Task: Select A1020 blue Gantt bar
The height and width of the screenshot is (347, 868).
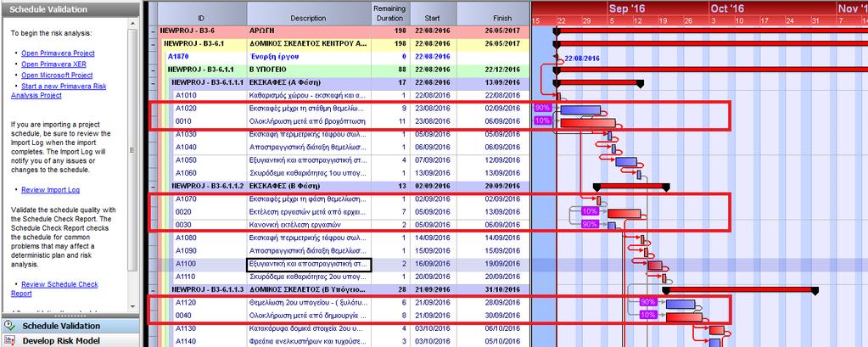Action: (x=580, y=109)
